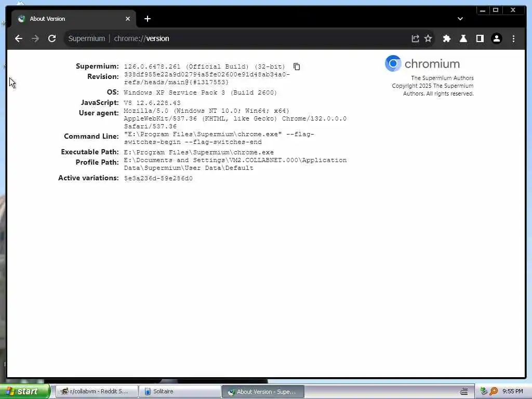This screenshot has height=399, width=532.
Task: Click the version number 126.0.6478.261 text
Action: pyautogui.click(x=152, y=67)
